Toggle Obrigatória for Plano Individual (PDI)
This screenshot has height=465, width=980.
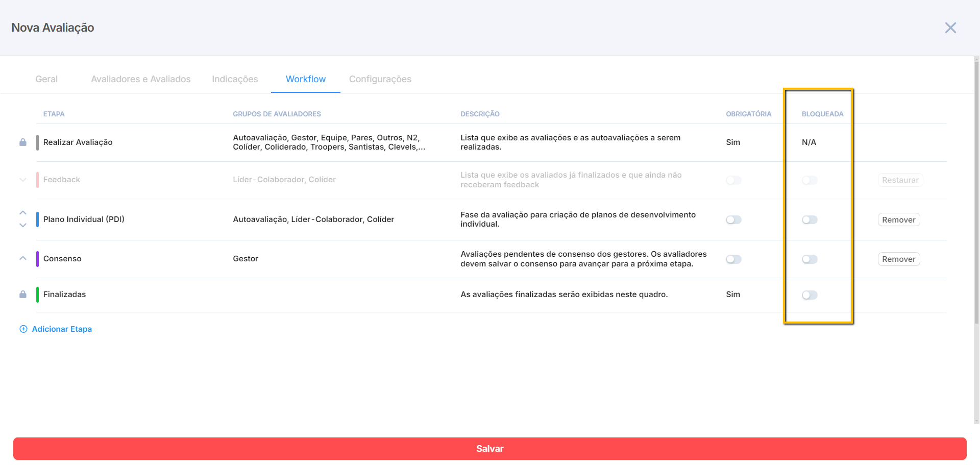733,220
